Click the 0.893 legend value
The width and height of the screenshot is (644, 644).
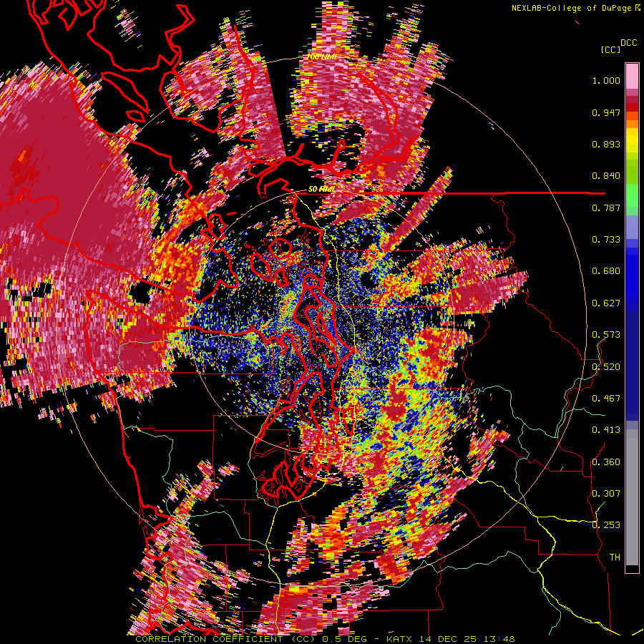point(606,144)
